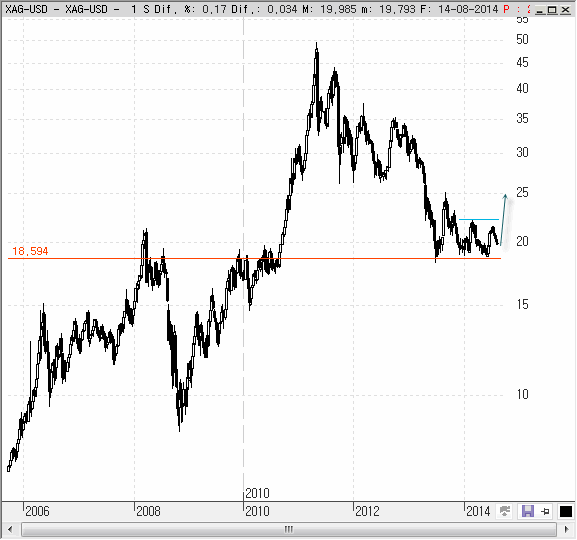The width and height of the screenshot is (577, 540).
Task: Click the 2012 label on the time axis
Action: pos(367,511)
